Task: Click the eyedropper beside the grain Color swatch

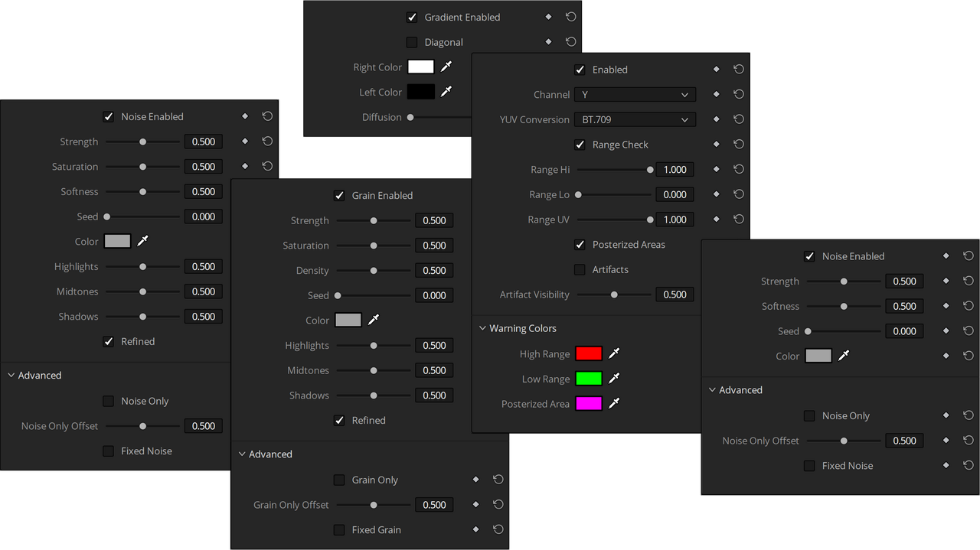Action: (x=375, y=320)
